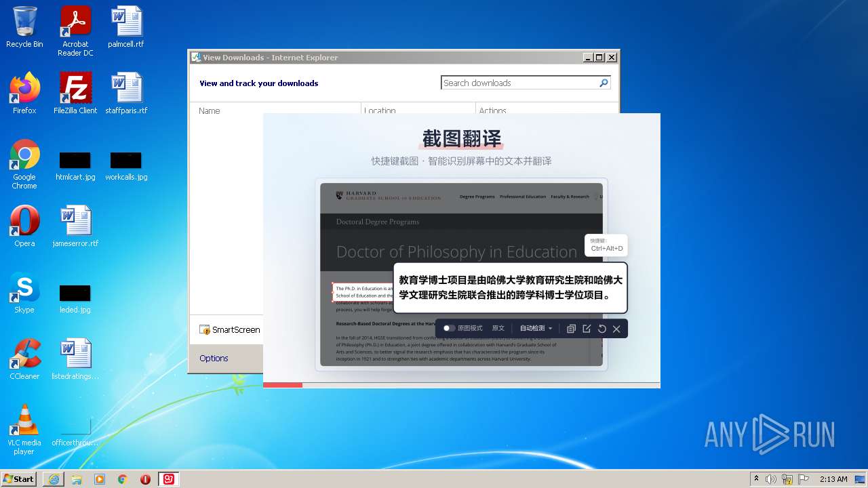The height and width of the screenshot is (488, 868).
Task: Click the Name column header
Action: point(210,110)
